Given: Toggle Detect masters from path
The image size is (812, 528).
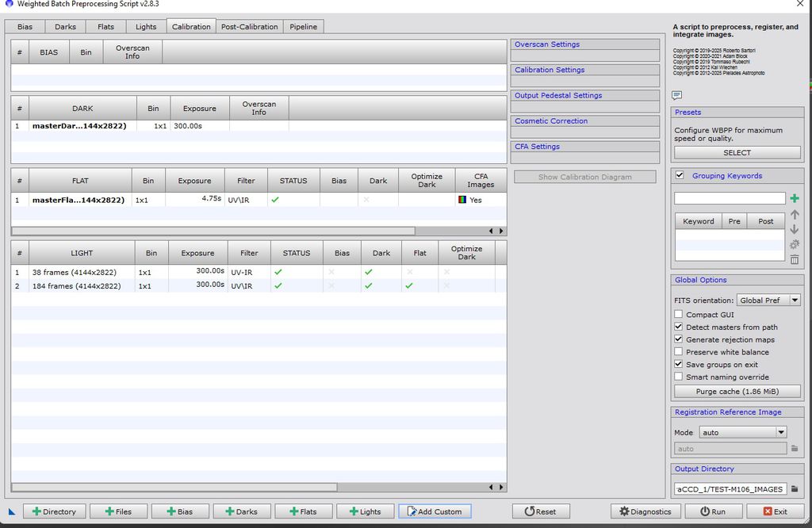Looking at the screenshot, I should (679, 327).
